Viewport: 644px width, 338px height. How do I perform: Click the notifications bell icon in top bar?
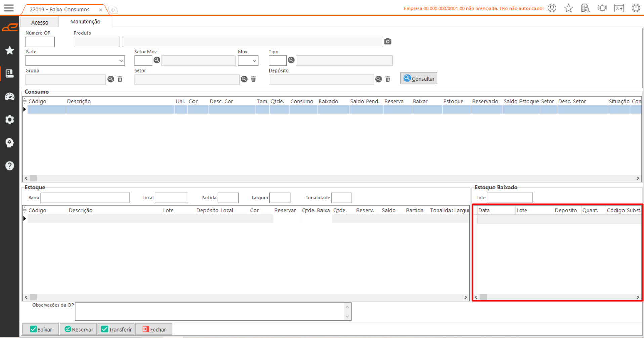coord(602,8)
